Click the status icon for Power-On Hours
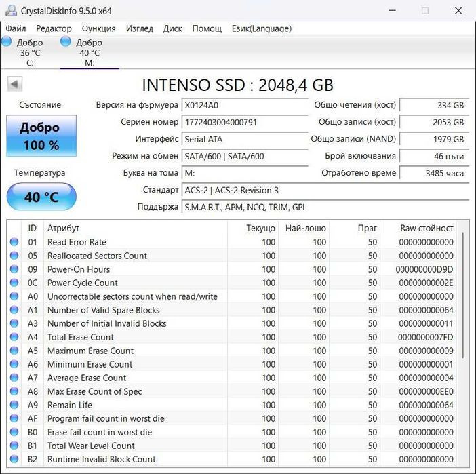The width and height of the screenshot is (476, 474). (14, 269)
